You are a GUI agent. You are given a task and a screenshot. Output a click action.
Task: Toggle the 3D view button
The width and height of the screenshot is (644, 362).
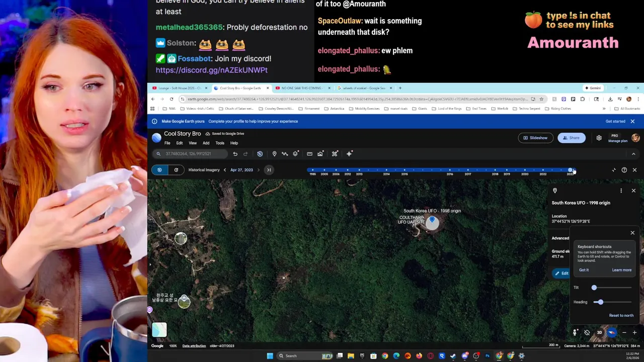tap(599, 332)
